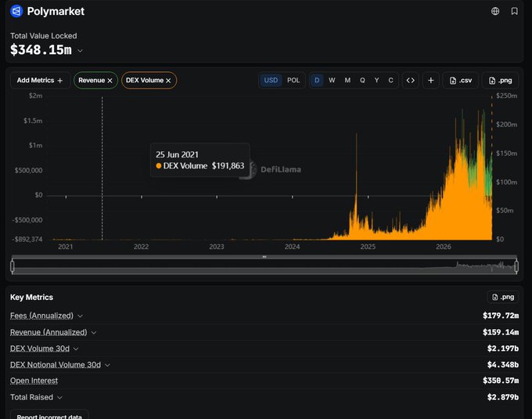This screenshot has height=419, width=532.
Task: Open the embed code icon
Action: (x=410, y=81)
